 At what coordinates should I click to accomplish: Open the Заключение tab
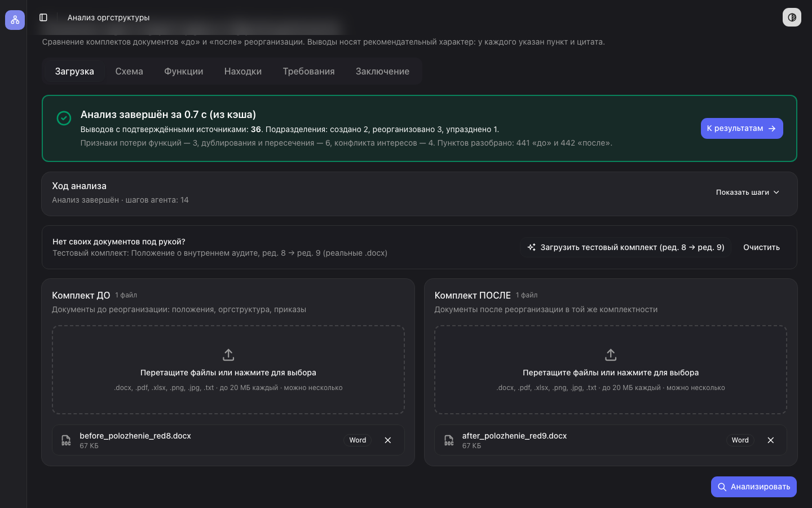tap(382, 71)
